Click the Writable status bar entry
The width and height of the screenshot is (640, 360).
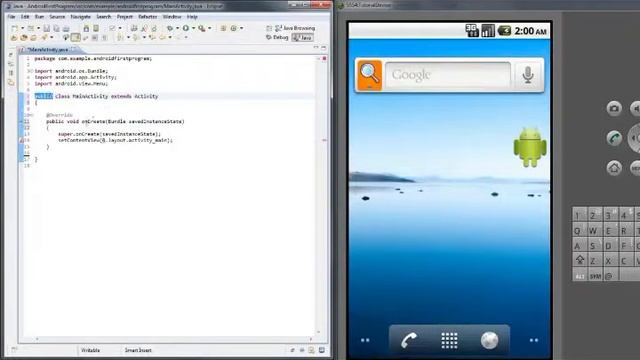pyautogui.click(x=90, y=350)
